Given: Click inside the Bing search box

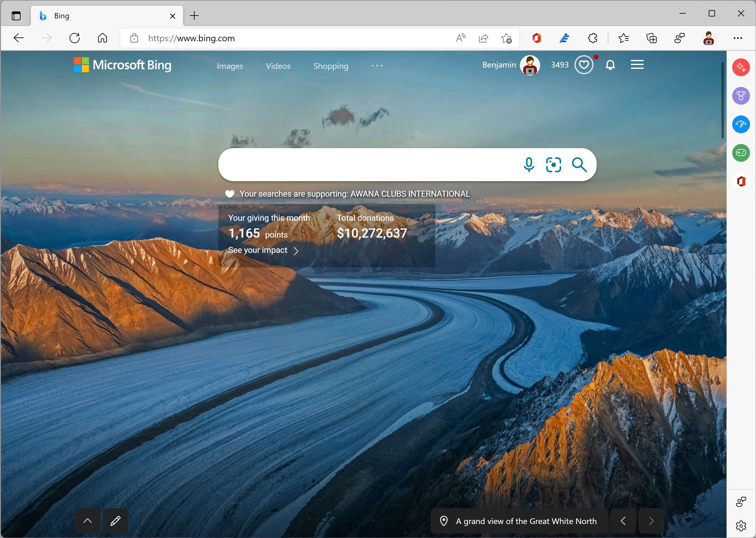Looking at the screenshot, I should click(368, 165).
